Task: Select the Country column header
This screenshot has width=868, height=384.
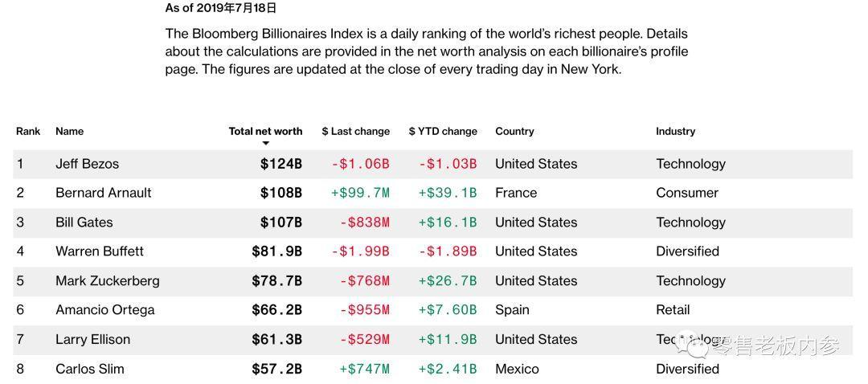Action: 514,131
